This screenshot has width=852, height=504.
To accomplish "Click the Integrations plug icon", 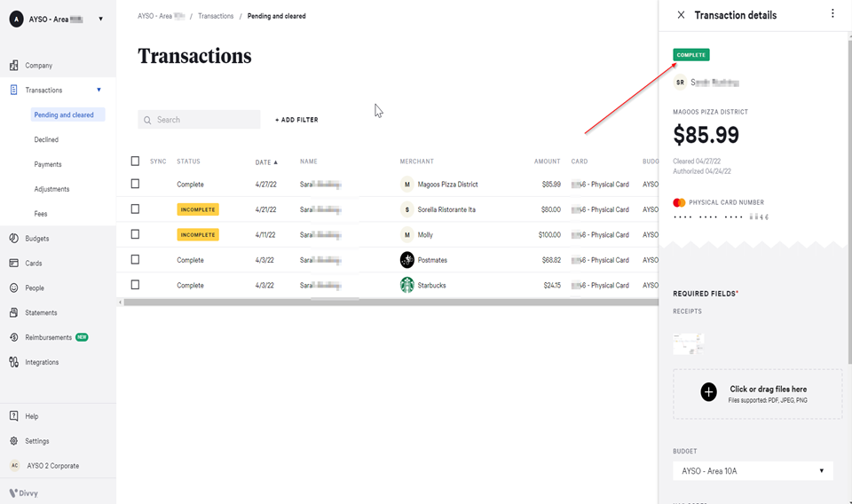I will [x=14, y=362].
